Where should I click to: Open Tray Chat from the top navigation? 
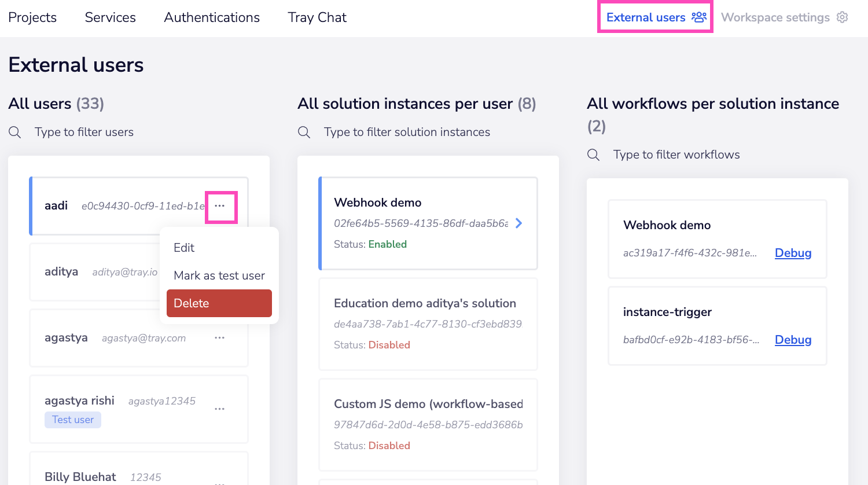(x=317, y=17)
